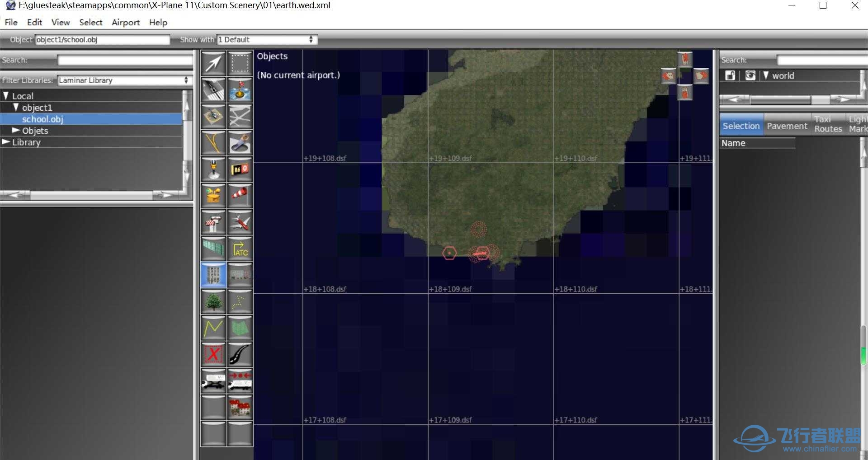Select the highlighted Object building tool
868x460 pixels.
[213, 274]
